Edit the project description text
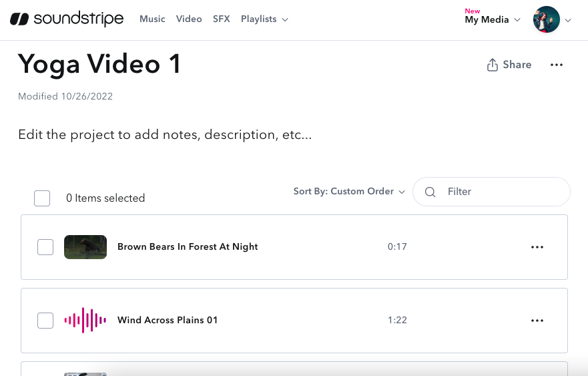This screenshot has height=376, width=588. (x=165, y=135)
